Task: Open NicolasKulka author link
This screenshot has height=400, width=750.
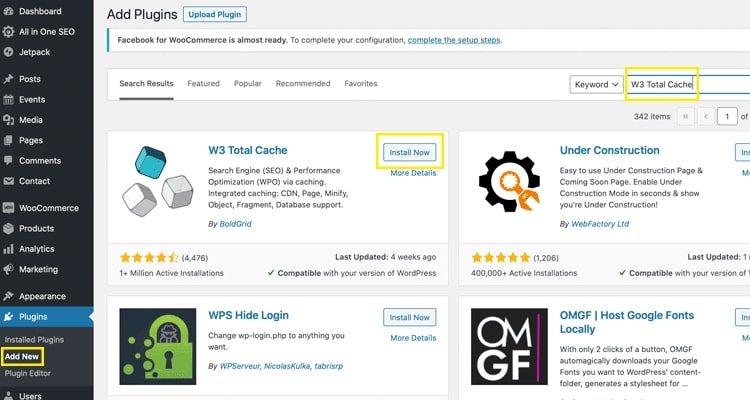Action: click(287, 366)
